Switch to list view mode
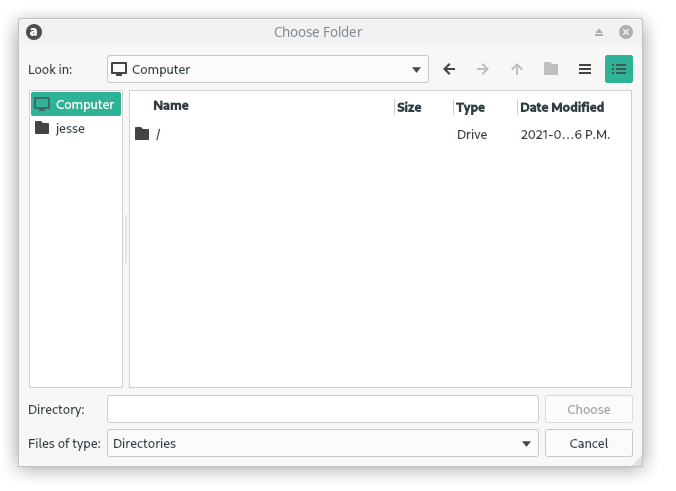This screenshot has height=491, width=676. (585, 69)
